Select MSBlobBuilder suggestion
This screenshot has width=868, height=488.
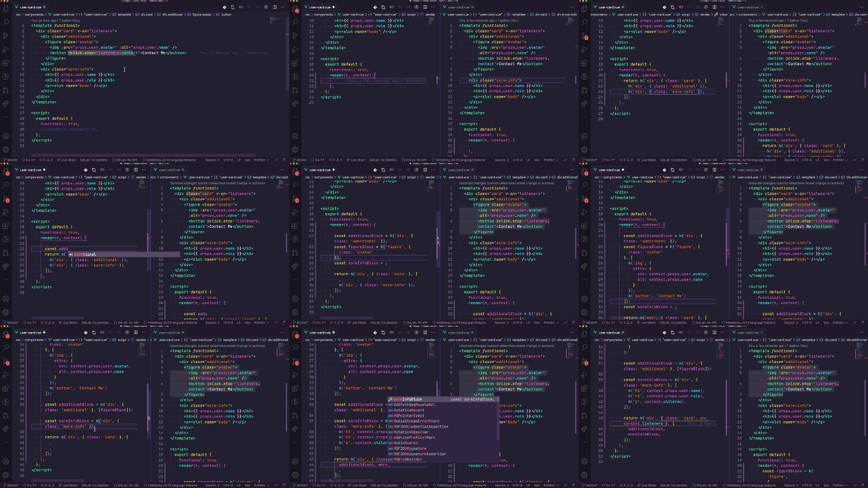click(443, 459)
